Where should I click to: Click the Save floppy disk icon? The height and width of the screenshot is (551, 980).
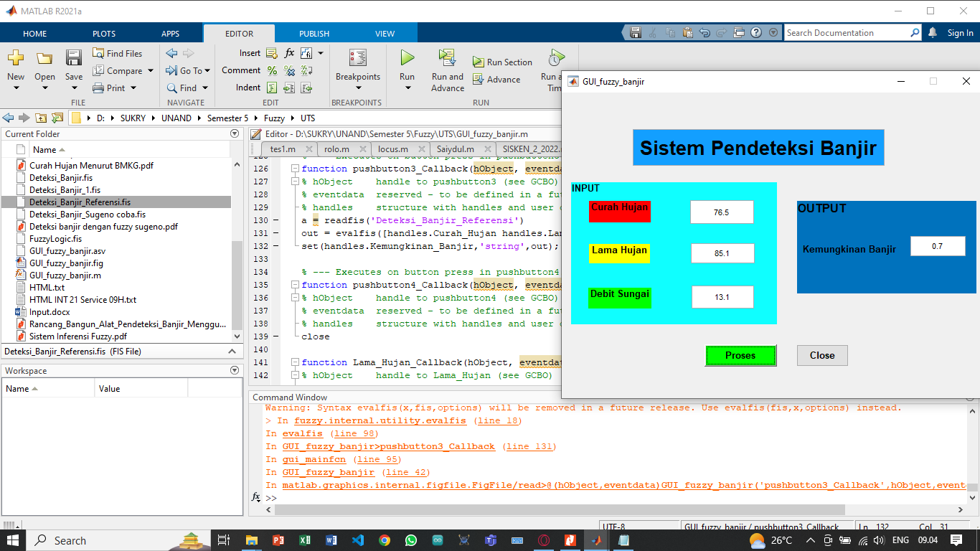(74, 58)
